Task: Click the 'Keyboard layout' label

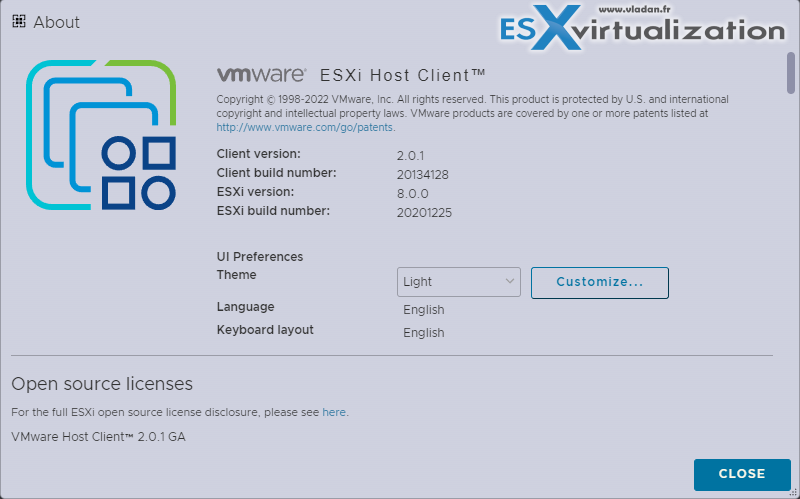Action: 265,330
